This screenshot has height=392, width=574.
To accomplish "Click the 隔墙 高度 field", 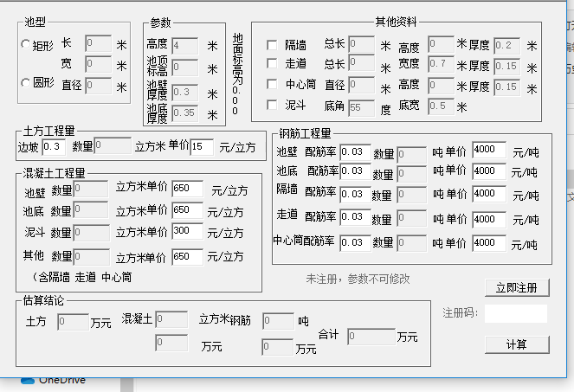I will (x=442, y=44).
